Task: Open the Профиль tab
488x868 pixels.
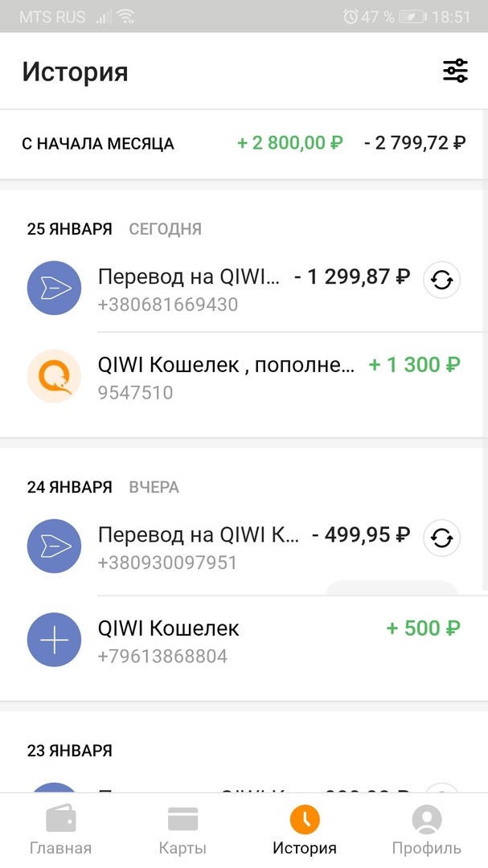Action: point(427,831)
